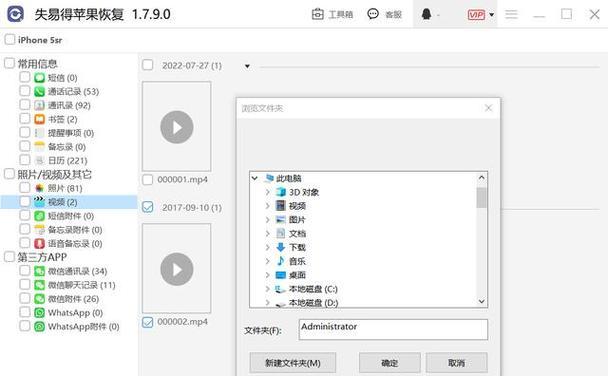Click the 文件夹(F) Administrator input field

click(393, 329)
